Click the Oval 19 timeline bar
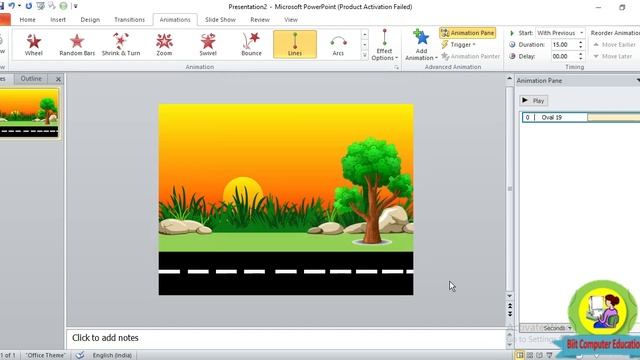 (613, 118)
